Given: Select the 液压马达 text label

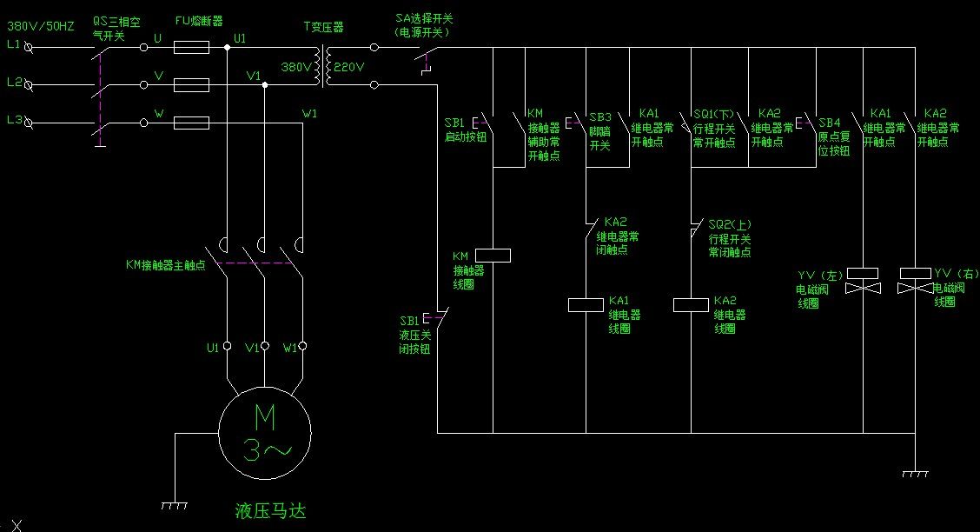Looking at the screenshot, I should click(270, 511).
